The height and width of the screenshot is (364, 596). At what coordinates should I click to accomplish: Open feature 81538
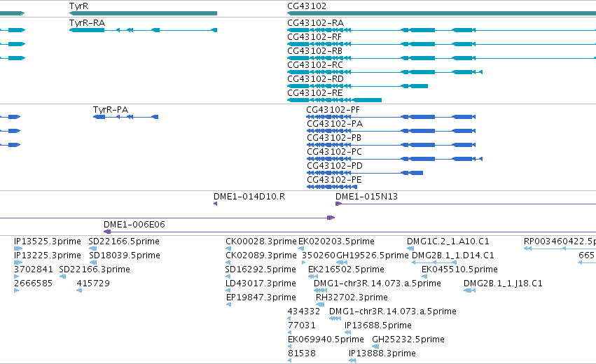302,353
